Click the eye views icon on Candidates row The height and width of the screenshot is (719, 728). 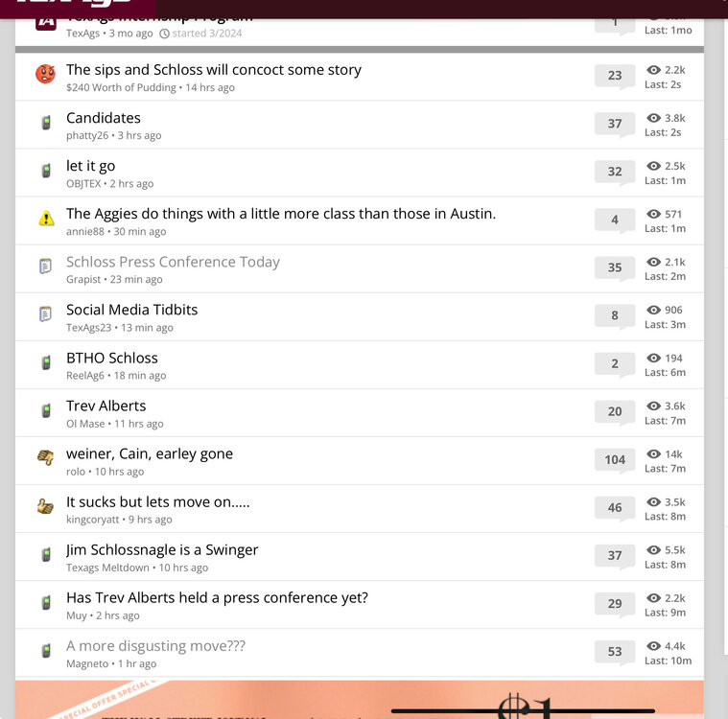653,118
